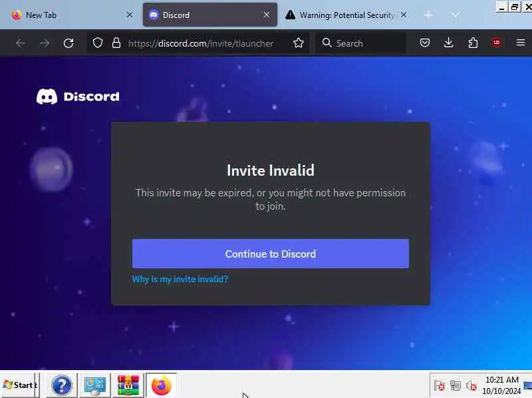Click the invite may be expired message

coord(271,200)
